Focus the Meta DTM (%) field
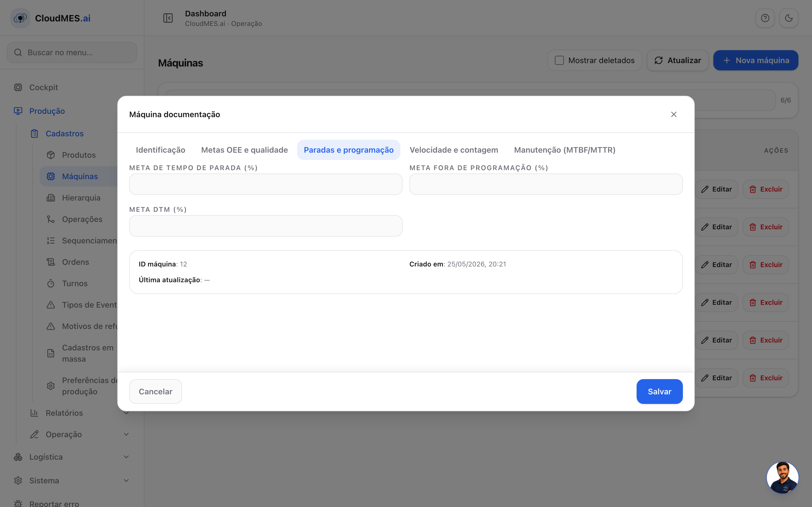This screenshot has height=507, width=812. click(x=265, y=226)
